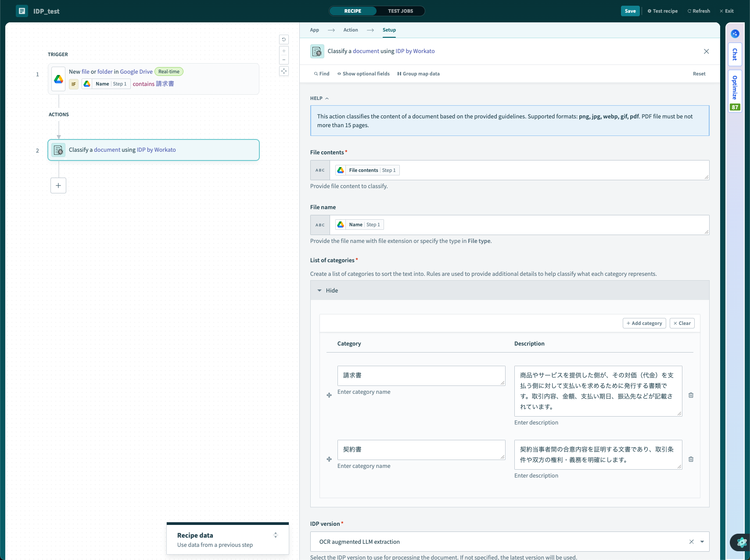Open the IDP version dropdown
This screenshot has width=750, height=560.
pyautogui.click(x=702, y=542)
